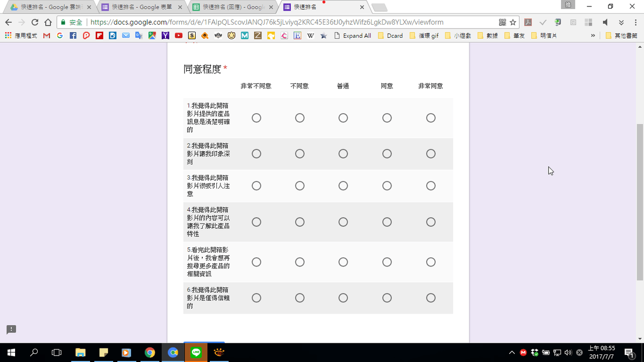This screenshot has height=362, width=644.
Task: Select 非常不同意 for question 1
Action: (x=256, y=118)
